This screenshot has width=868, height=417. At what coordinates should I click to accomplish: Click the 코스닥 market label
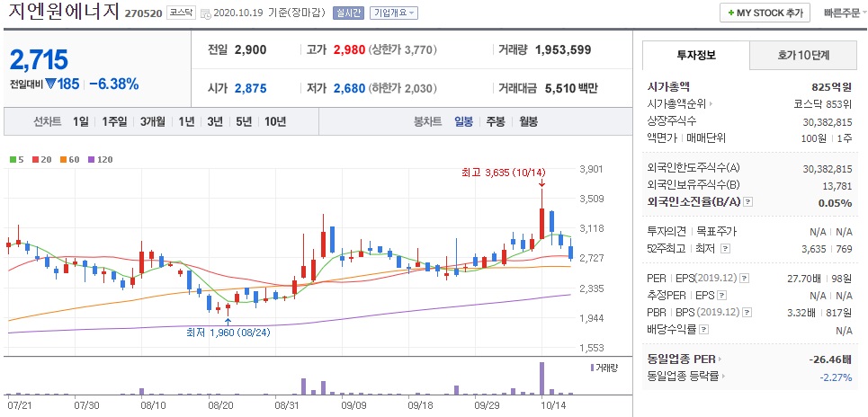[182, 13]
